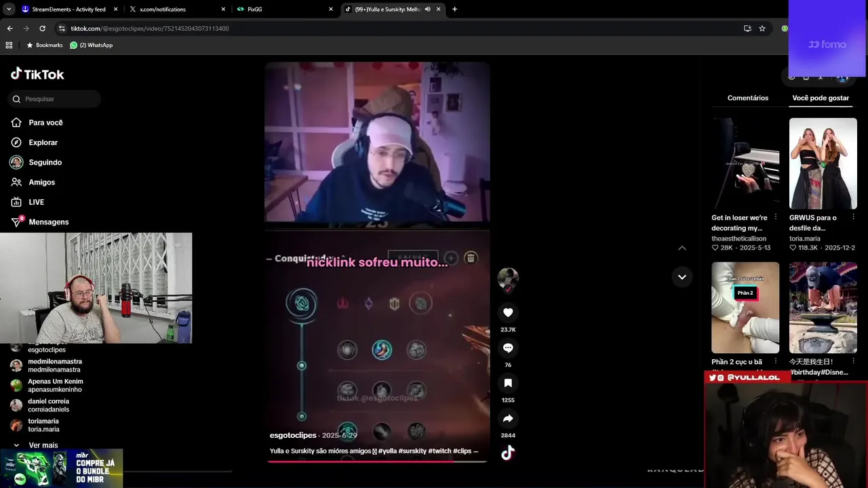Go to next video with down arrow

pos(682,277)
